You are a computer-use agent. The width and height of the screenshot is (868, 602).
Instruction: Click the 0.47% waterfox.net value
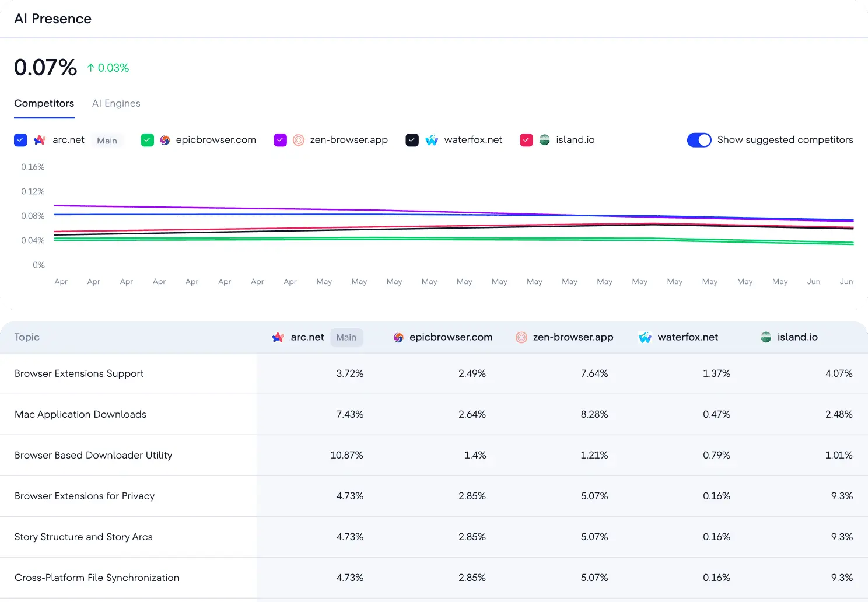click(x=717, y=414)
